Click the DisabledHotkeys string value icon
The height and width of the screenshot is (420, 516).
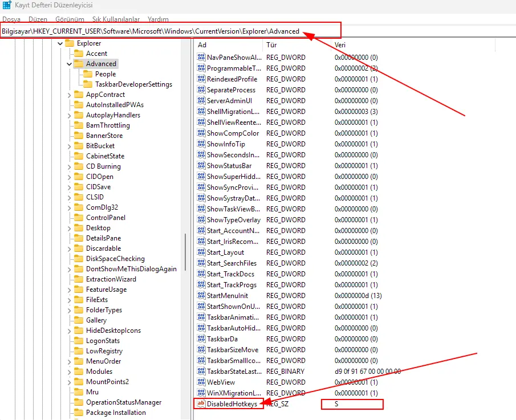pos(201,403)
